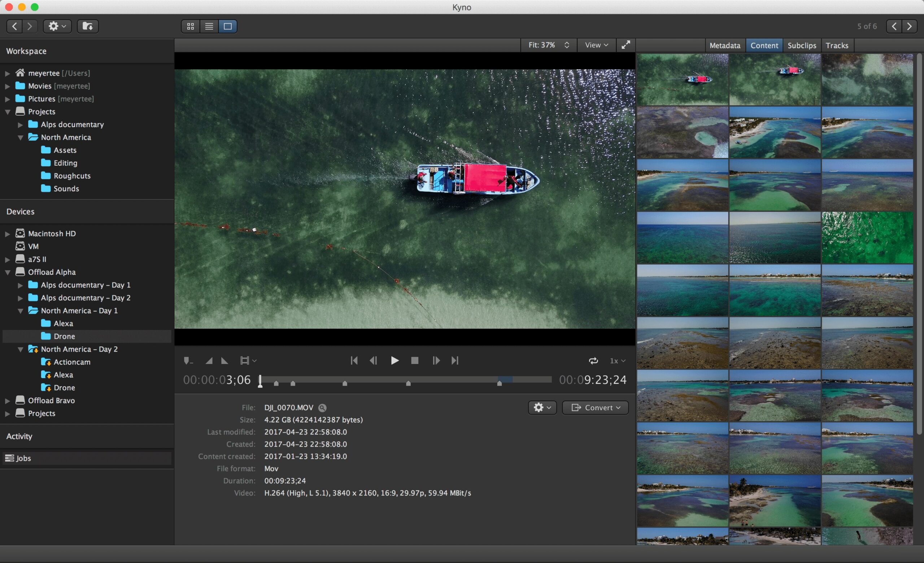Step one frame backward in the video
Screen dimensions: 924x563
(373, 360)
